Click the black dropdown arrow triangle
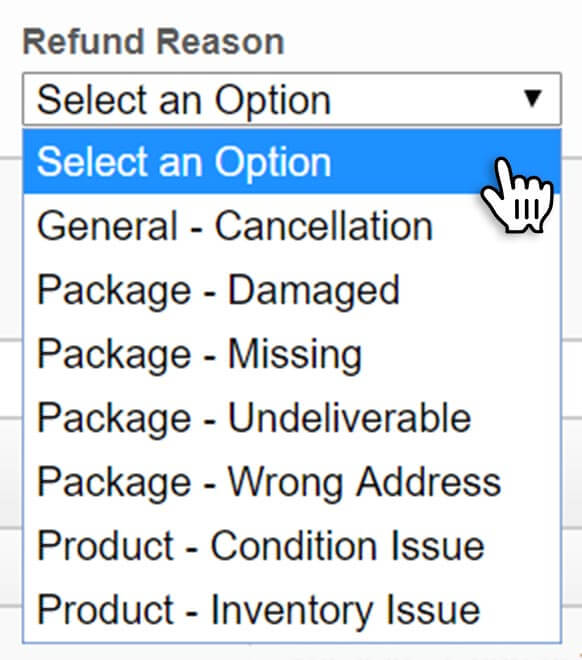The width and height of the screenshot is (582, 660). click(532, 99)
